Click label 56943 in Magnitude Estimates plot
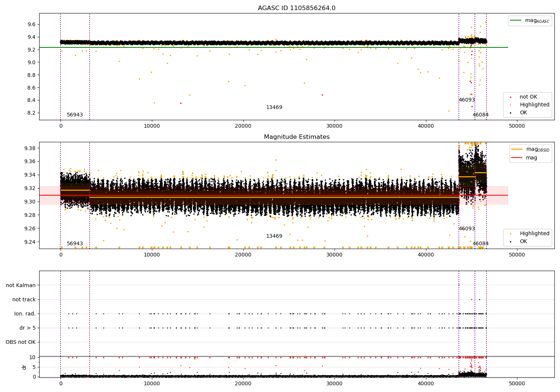 75,244
